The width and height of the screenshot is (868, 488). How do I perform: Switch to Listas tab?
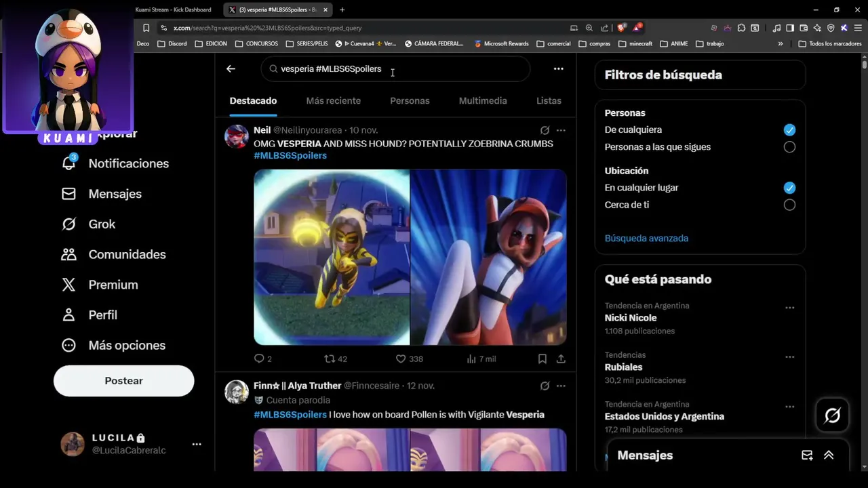[549, 100]
